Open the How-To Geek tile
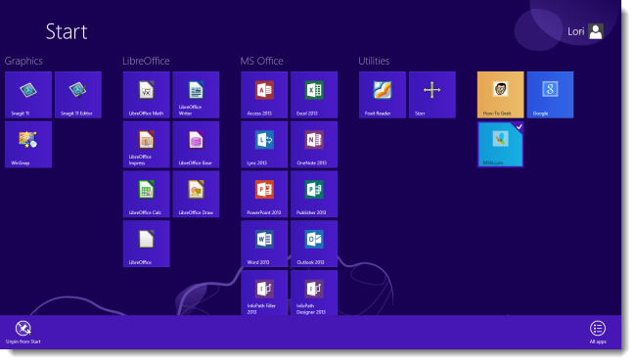The image size is (636, 364). pos(501,95)
